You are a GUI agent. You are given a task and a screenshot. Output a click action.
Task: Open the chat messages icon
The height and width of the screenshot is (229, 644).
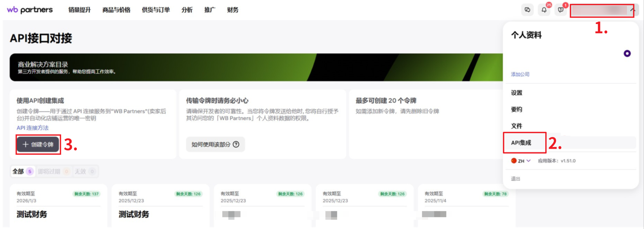(527, 10)
